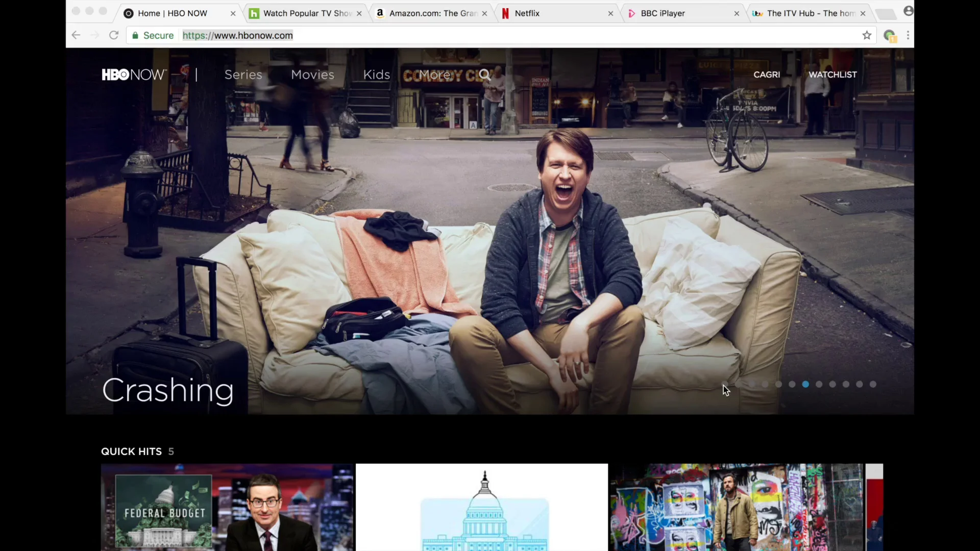
Task: Go back using browser back arrow
Action: pos(76,35)
